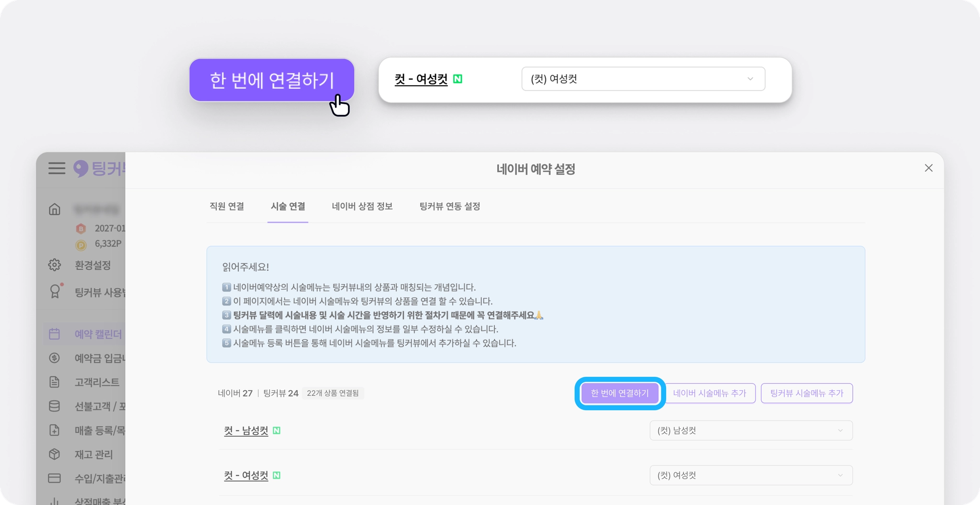This screenshot has width=980, height=505.
Task: Click the 팅커뷰 시술메뉴 추가 button
Action: tap(807, 393)
